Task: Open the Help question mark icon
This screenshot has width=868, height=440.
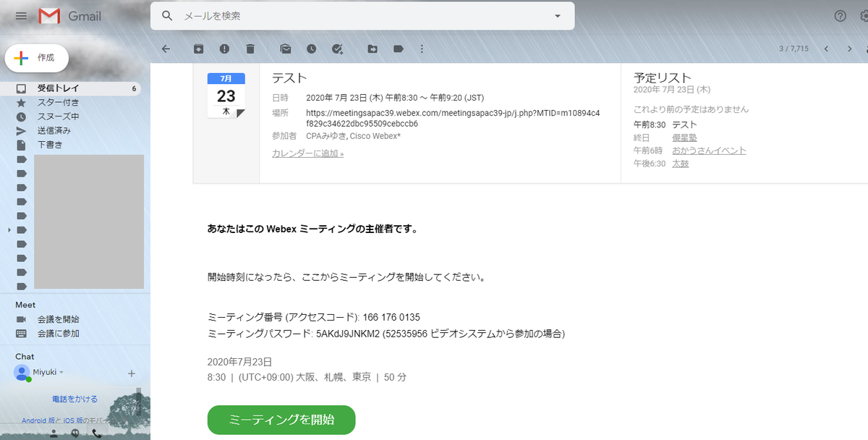Action: point(841,16)
